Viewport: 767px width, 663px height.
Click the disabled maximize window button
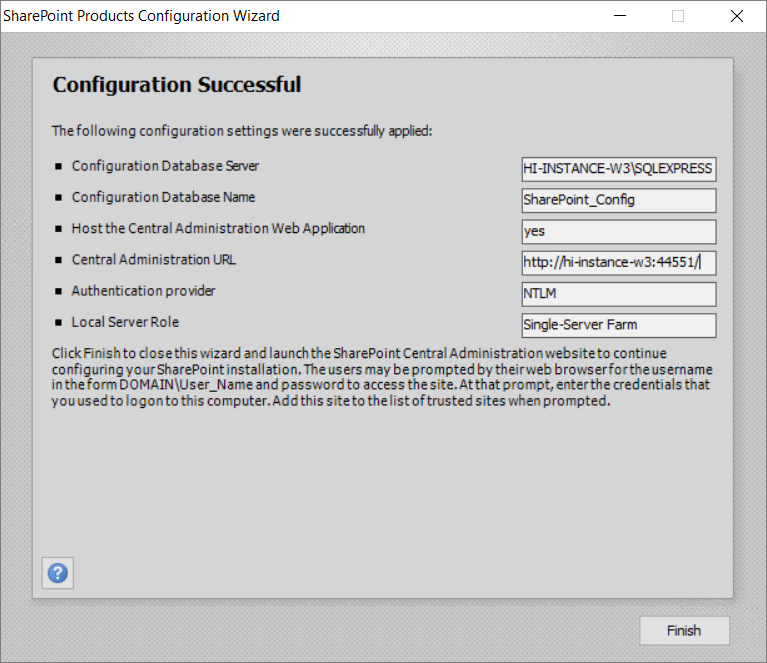(x=678, y=16)
